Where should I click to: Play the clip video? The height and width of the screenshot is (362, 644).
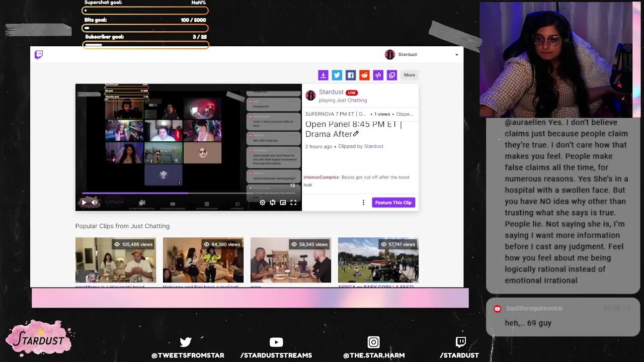tap(84, 203)
